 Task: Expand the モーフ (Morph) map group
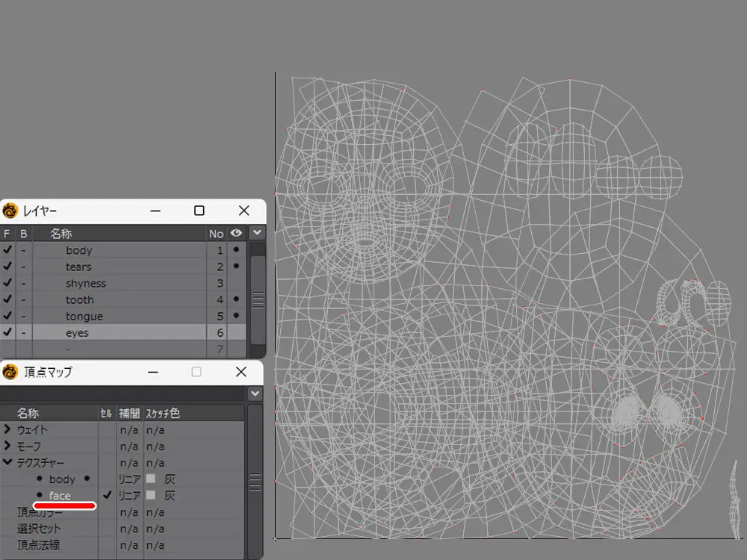pyautogui.click(x=7, y=446)
